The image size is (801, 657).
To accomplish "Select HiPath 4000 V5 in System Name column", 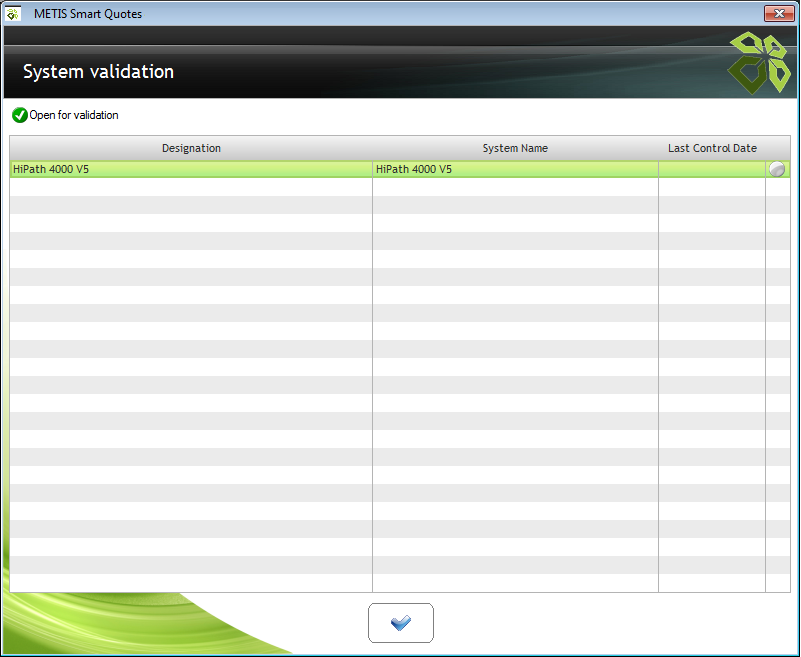I will click(515, 169).
